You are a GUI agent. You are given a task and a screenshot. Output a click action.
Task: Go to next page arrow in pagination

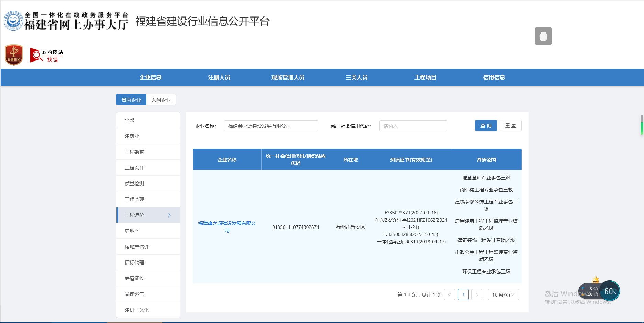477,294
